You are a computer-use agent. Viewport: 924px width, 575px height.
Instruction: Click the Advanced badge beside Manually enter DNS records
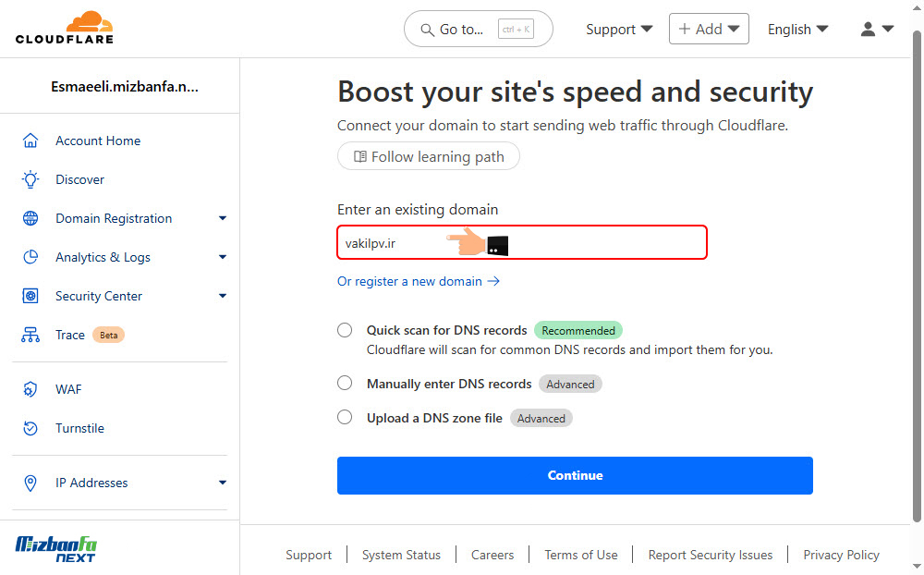570,384
